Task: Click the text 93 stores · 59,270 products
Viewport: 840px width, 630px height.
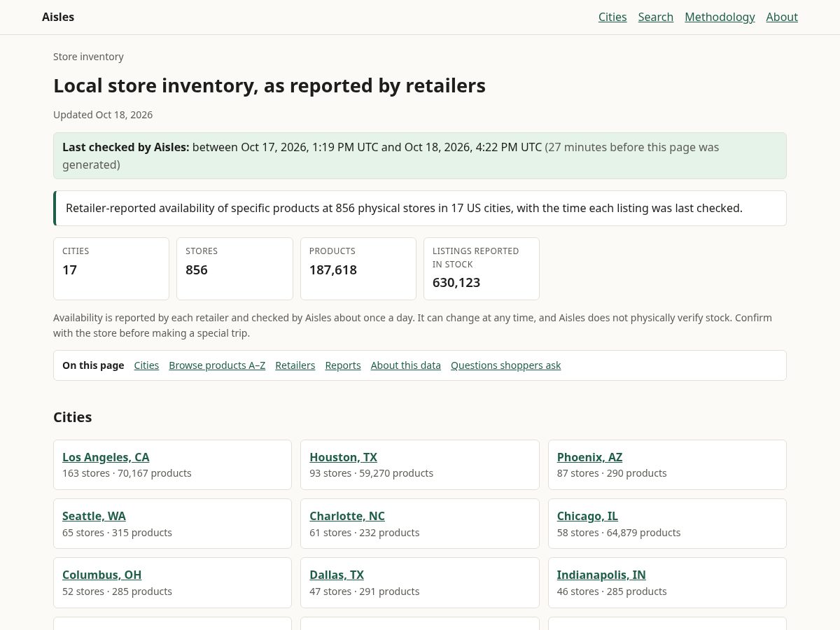Action: tap(371, 473)
